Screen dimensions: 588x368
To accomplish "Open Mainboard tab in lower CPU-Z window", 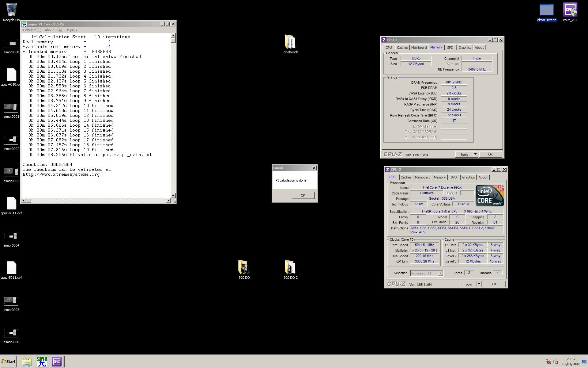I will [422, 177].
